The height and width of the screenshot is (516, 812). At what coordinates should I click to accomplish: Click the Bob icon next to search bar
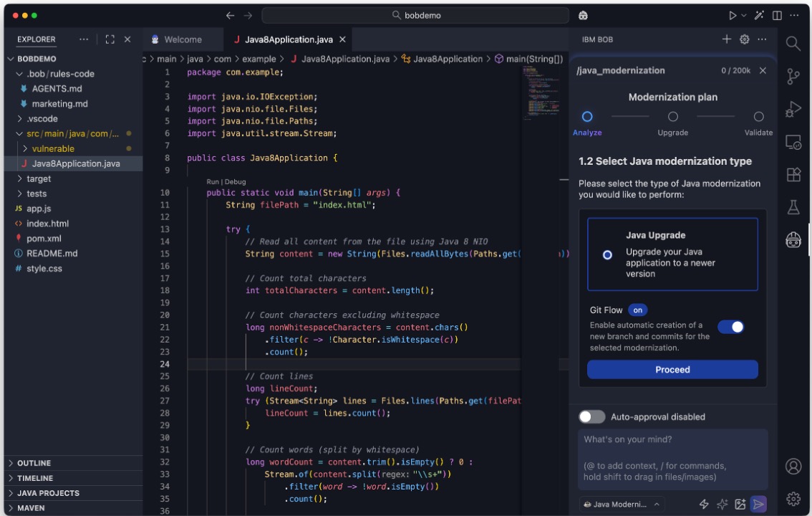pyautogui.click(x=583, y=16)
